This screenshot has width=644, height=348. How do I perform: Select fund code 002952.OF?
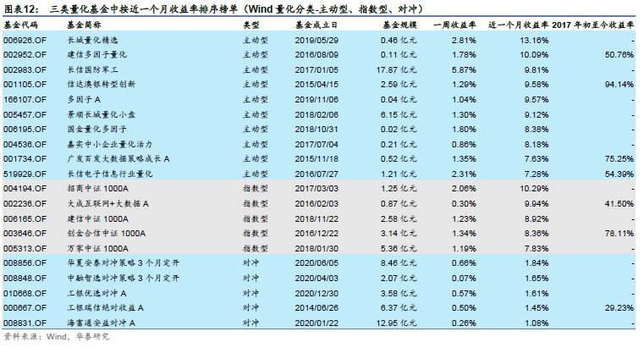(25, 55)
